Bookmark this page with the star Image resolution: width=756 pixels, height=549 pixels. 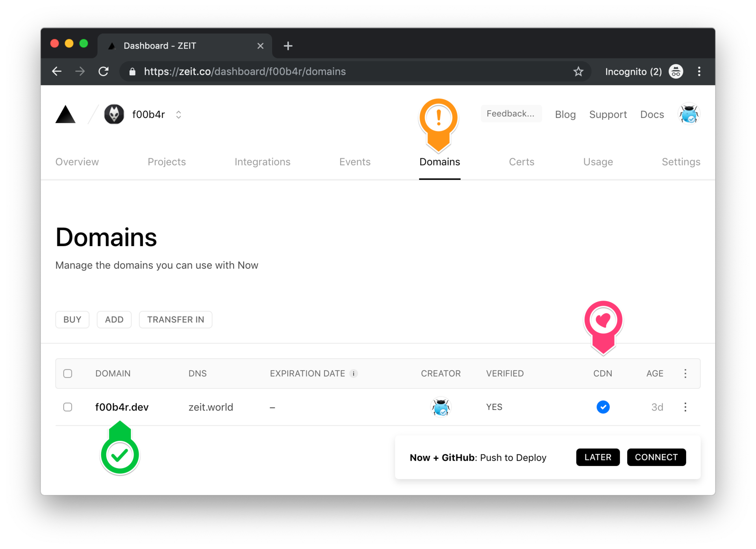[578, 72]
